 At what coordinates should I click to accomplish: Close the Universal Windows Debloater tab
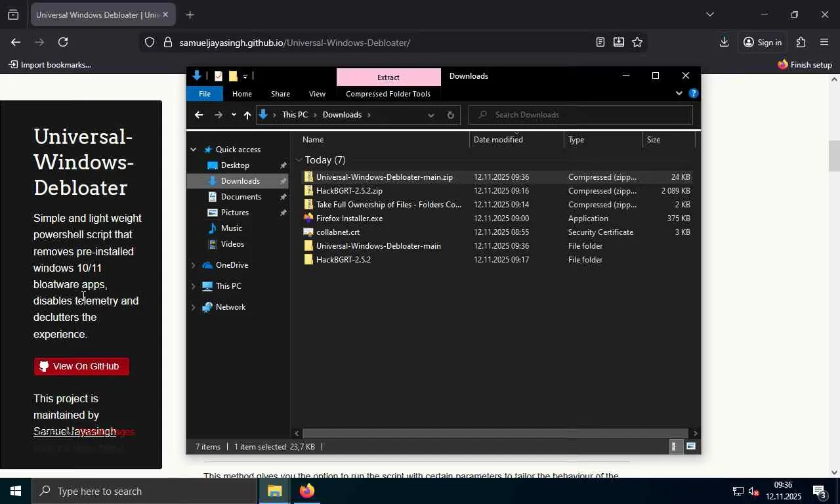[165, 14]
